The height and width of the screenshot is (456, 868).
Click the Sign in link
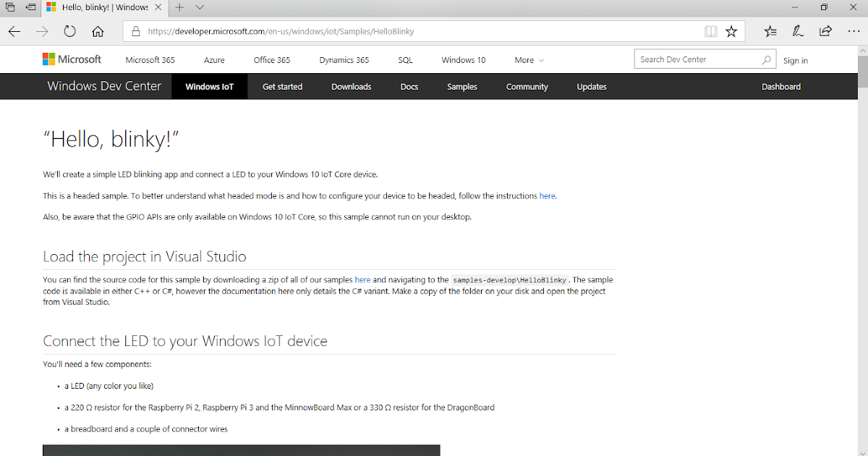[x=796, y=60]
